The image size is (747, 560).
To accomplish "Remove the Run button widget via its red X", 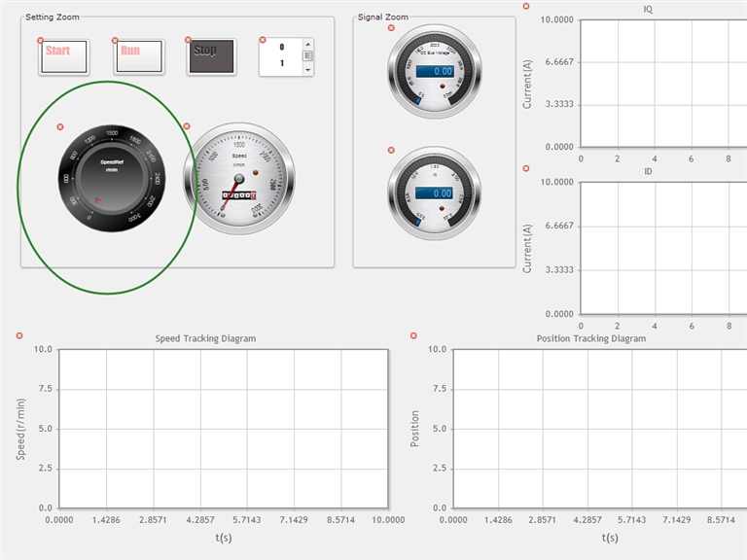I will 115,41.
